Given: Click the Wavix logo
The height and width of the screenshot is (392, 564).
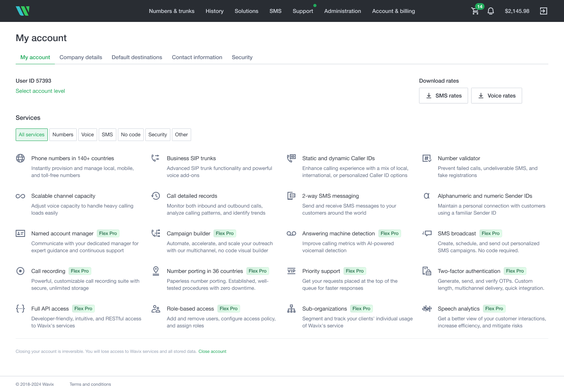Looking at the screenshot, I should pos(22,11).
